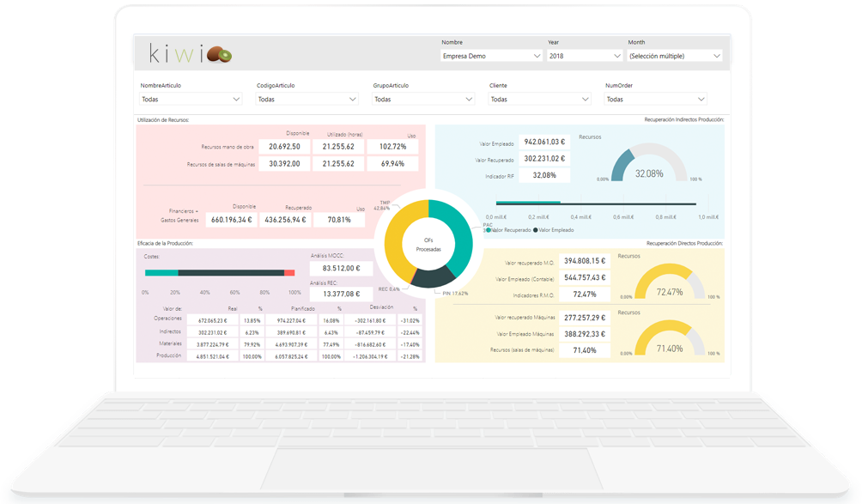Click the 13.377,08 € Análisis REC value

pyautogui.click(x=342, y=294)
